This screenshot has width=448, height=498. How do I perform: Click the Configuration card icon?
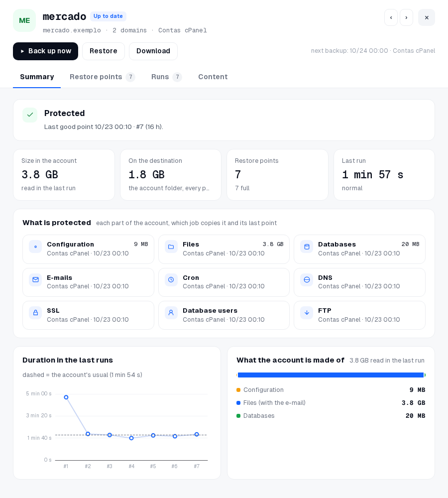35,247
